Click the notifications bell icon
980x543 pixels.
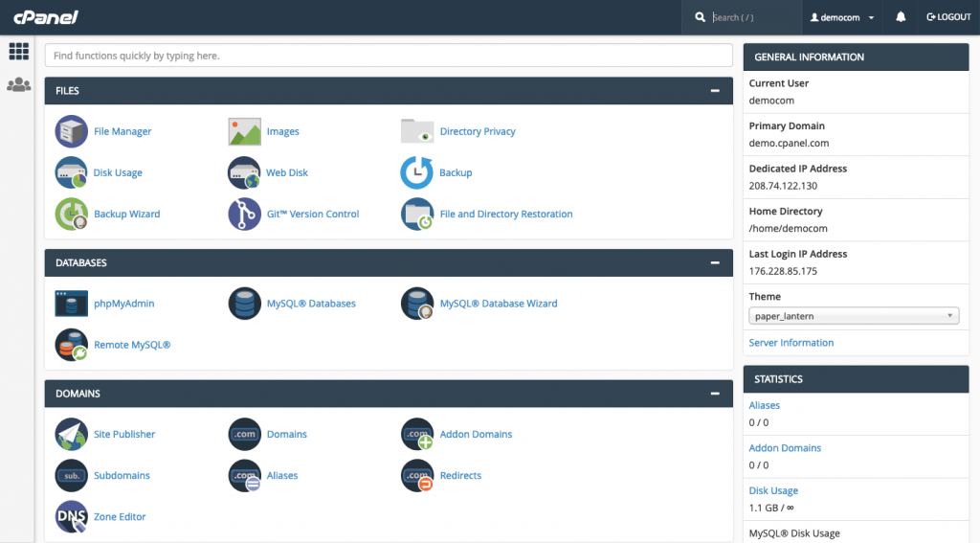(901, 17)
